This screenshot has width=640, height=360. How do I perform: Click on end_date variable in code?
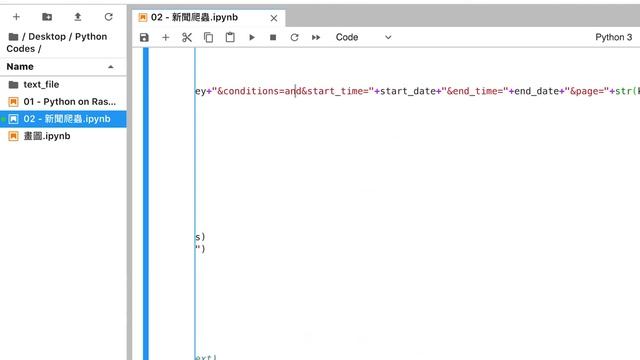(x=536, y=91)
